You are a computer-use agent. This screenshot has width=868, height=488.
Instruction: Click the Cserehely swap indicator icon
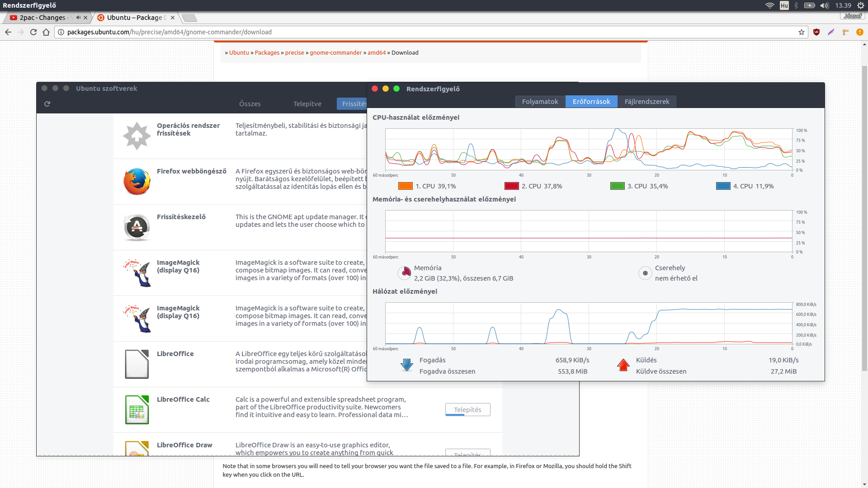coord(645,273)
